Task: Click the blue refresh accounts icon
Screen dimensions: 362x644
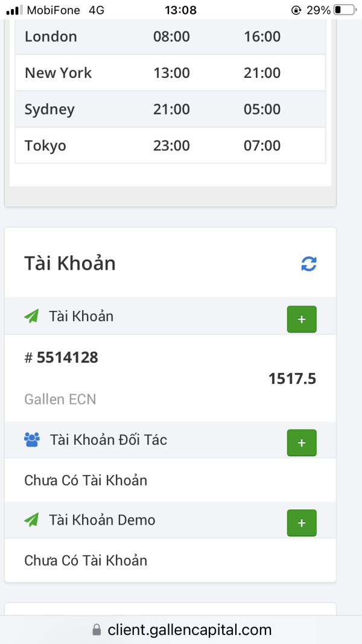Action: (309, 264)
